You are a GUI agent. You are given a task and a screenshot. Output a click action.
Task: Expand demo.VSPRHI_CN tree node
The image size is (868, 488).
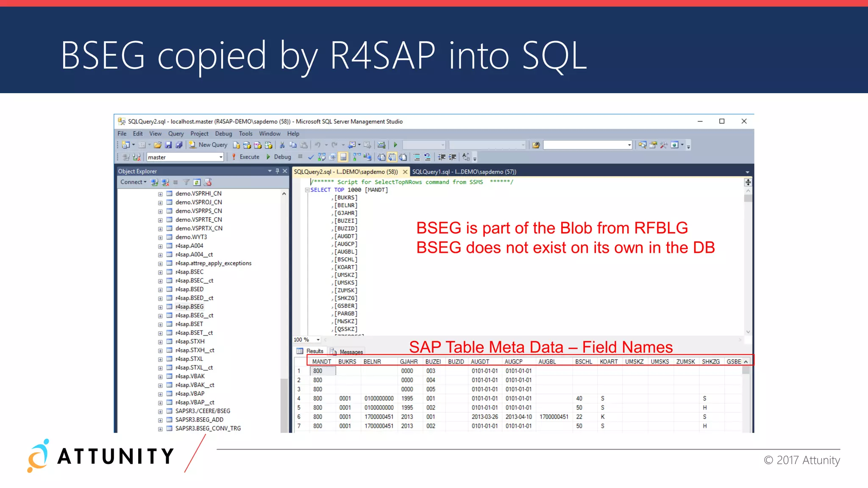tap(160, 194)
